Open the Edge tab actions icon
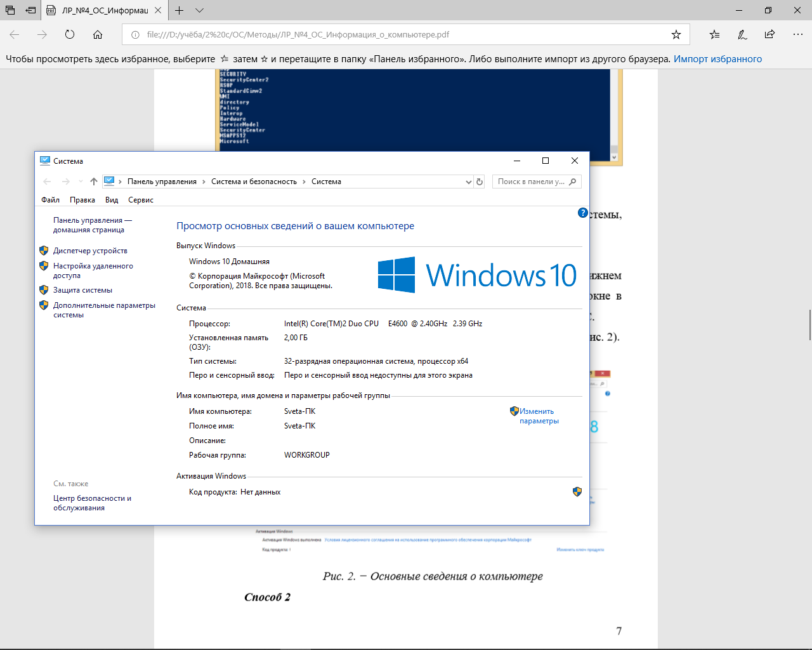 (10, 10)
